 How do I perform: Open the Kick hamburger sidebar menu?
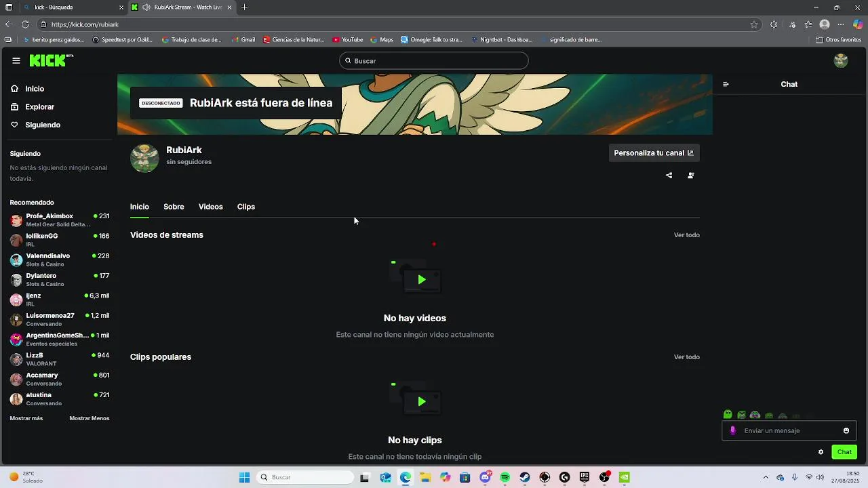(16, 60)
